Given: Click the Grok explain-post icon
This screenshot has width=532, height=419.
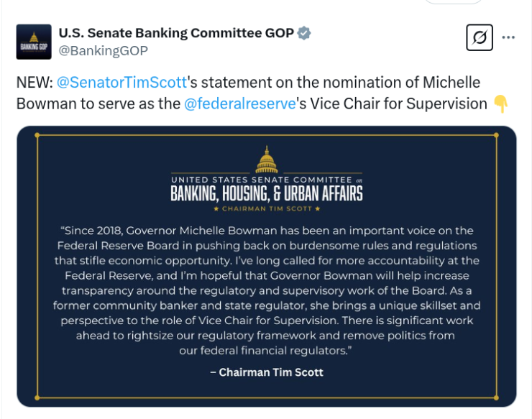Looking at the screenshot, I should point(480,37).
